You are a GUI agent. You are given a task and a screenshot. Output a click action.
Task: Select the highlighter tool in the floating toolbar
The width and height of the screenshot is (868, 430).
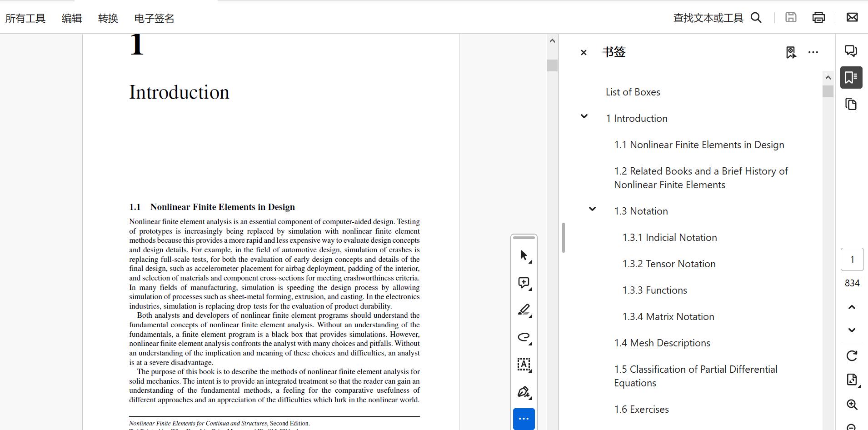[x=524, y=310]
